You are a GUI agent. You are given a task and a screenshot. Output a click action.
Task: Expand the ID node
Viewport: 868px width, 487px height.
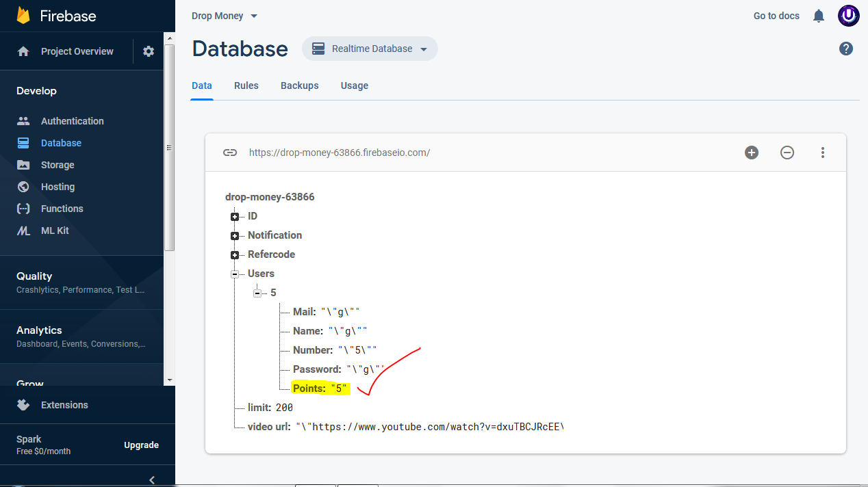(x=235, y=217)
